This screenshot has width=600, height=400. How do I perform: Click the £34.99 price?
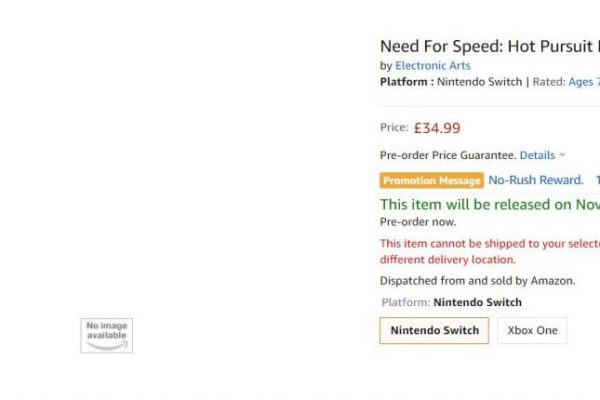pyautogui.click(x=437, y=128)
